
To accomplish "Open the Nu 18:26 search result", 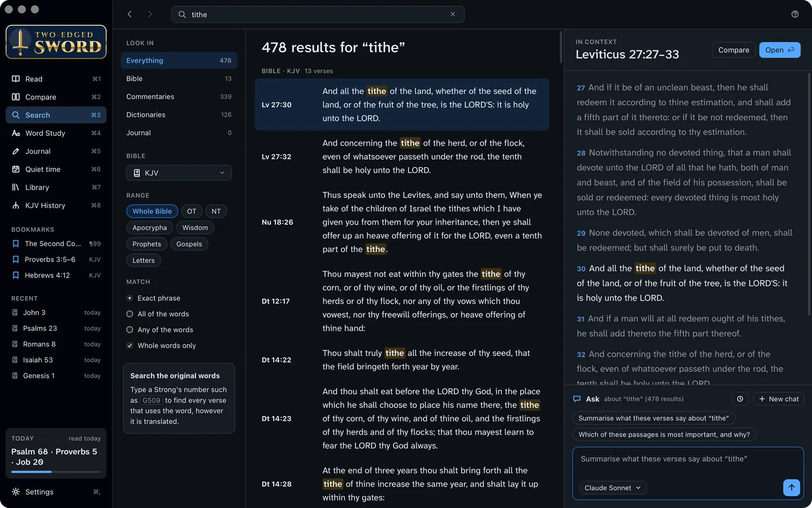I will click(x=402, y=222).
